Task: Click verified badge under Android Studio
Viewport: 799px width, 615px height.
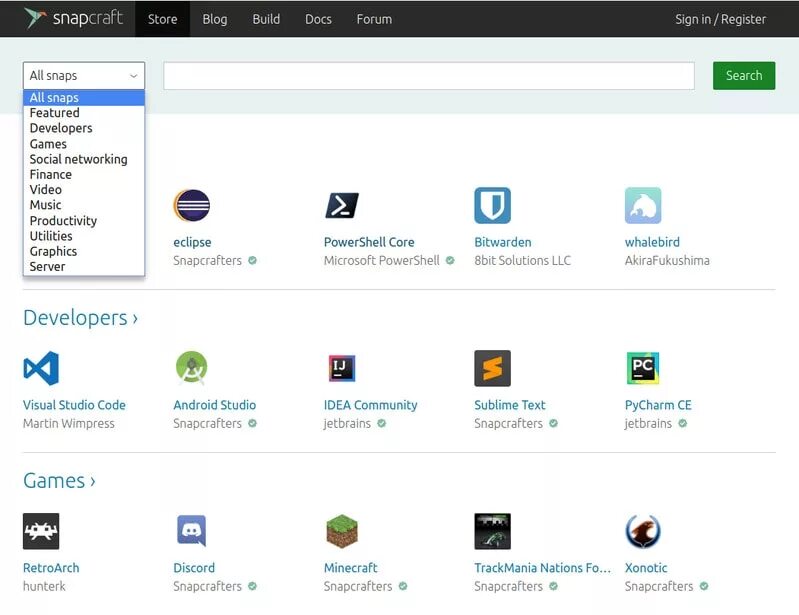Action: point(252,423)
